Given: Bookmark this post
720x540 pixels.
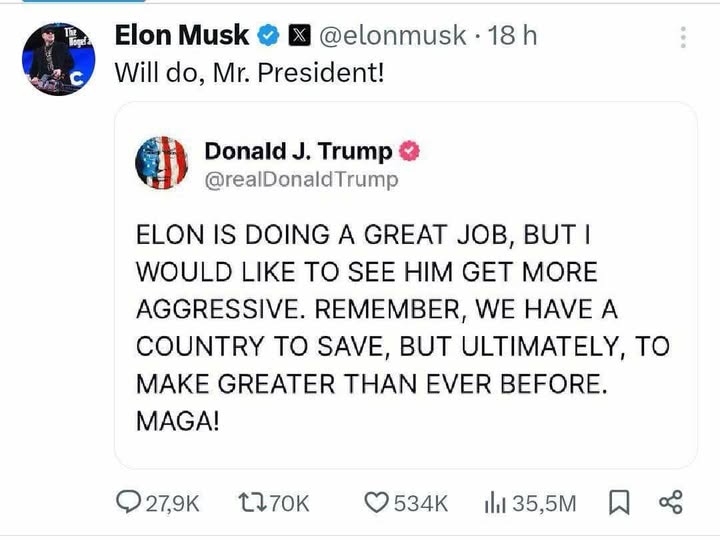Looking at the screenshot, I should (x=618, y=503).
